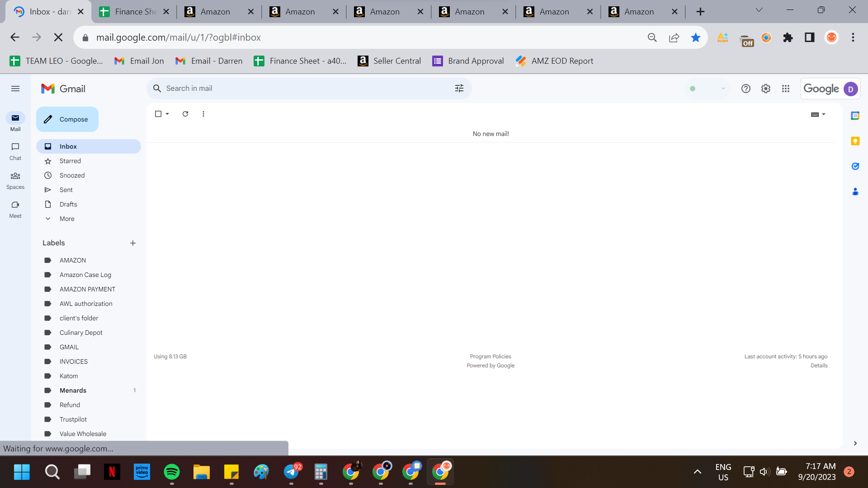This screenshot has width=868, height=488.
Task: Switch to Spaces in left rail
Action: tap(15, 180)
